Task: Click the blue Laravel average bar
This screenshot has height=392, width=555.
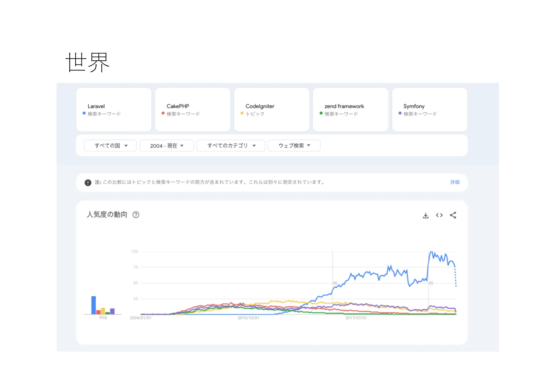Action: pyautogui.click(x=93, y=305)
